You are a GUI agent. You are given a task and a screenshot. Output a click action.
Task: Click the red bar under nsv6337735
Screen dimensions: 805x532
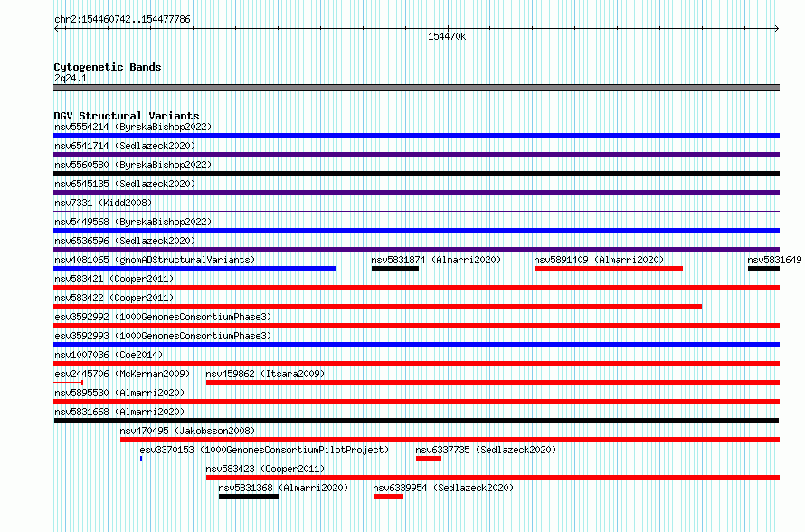click(429, 459)
